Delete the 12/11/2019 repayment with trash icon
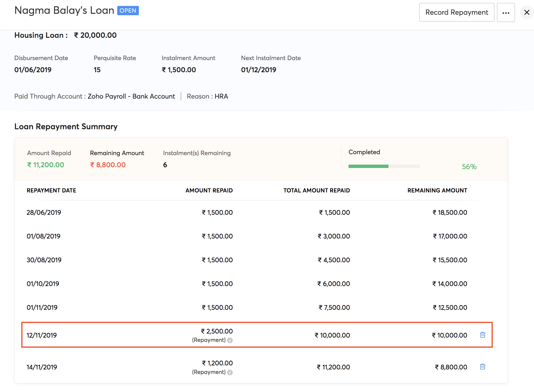Image resolution: width=534 pixels, height=392 pixels. [x=482, y=335]
